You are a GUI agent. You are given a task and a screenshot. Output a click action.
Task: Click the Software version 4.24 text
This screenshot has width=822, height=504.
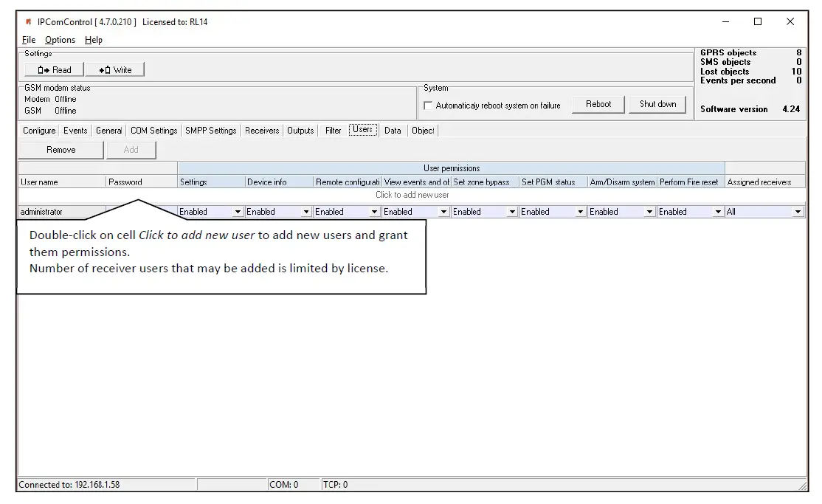[x=750, y=109]
